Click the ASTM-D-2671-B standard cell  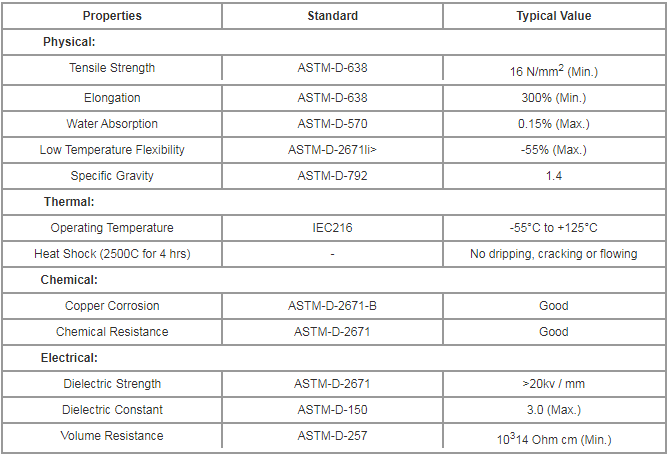(333, 306)
